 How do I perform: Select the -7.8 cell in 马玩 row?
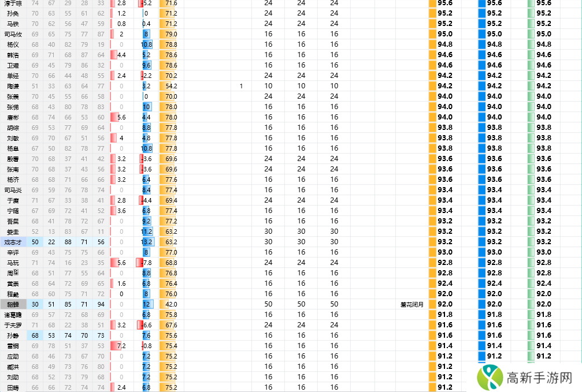point(145,263)
